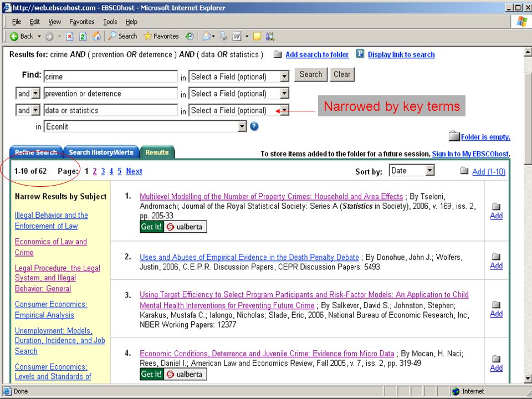Go to results page 2
The height and width of the screenshot is (399, 532).
(95, 171)
